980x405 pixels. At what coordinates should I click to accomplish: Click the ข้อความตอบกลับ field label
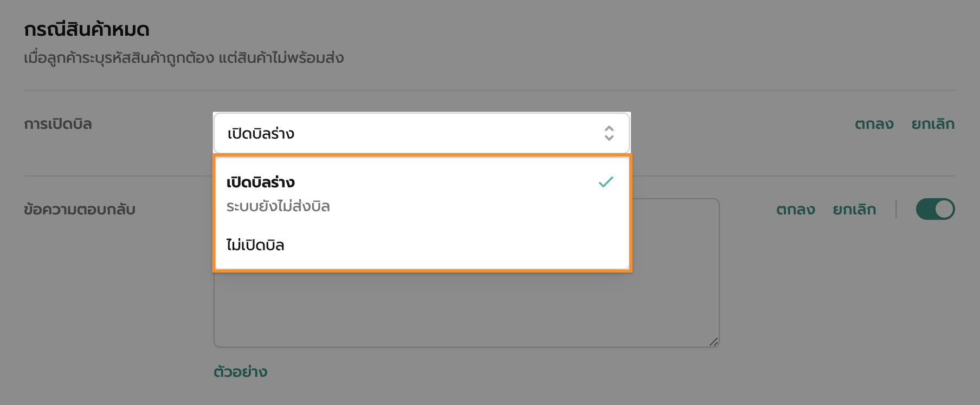[x=80, y=210]
